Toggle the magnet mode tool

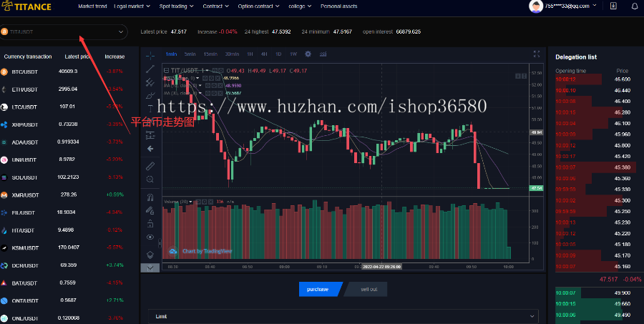click(x=150, y=197)
